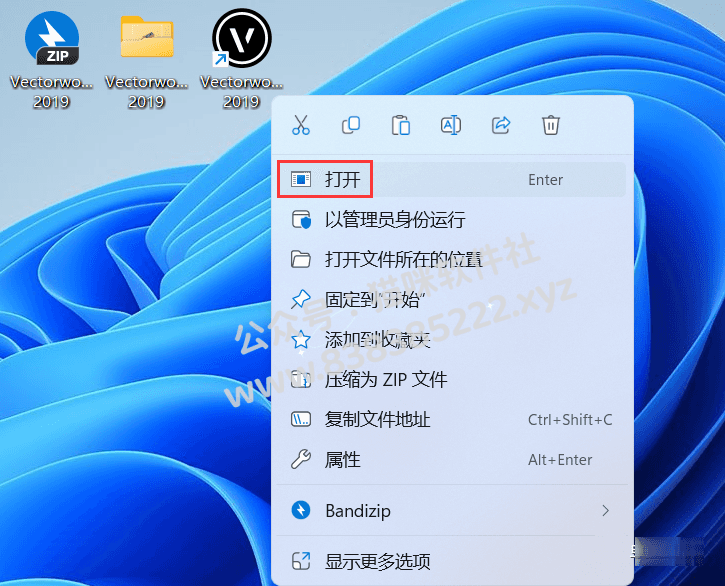Choose 压缩为 ZIP 文件
The width and height of the screenshot is (725, 586).
(451, 380)
